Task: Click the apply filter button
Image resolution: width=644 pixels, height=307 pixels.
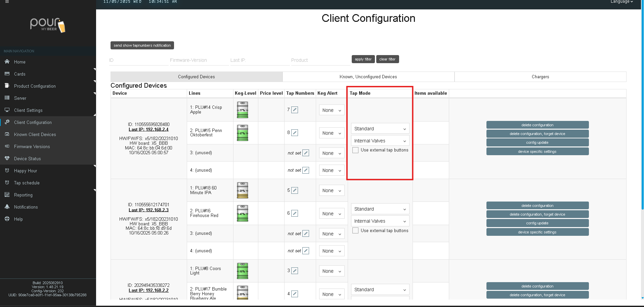Action: tap(363, 59)
